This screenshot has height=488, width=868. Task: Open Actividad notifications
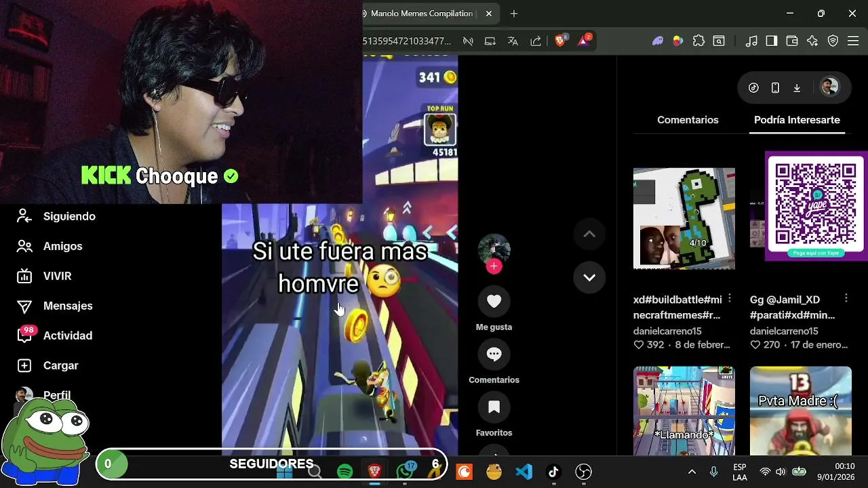[54, 335]
